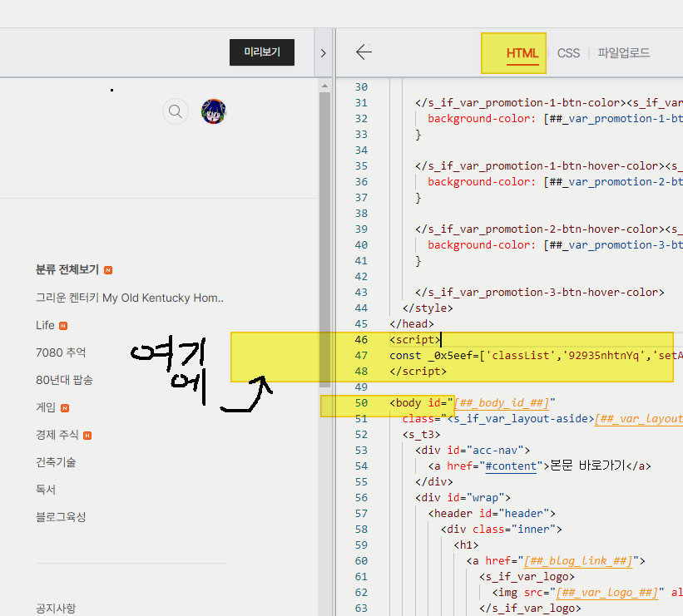The width and height of the screenshot is (683, 616).
Task: Click the #content href link in code
Action: coord(511,466)
